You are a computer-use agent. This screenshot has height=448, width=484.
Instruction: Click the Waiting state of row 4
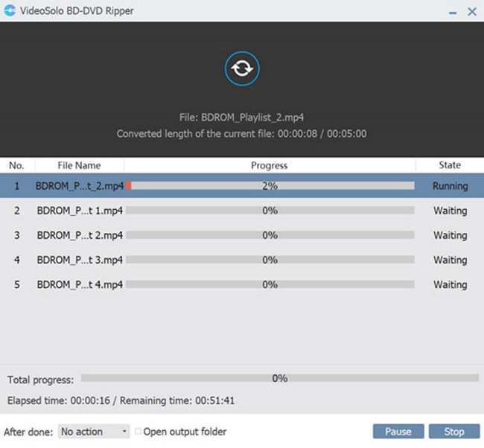(x=450, y=260)
